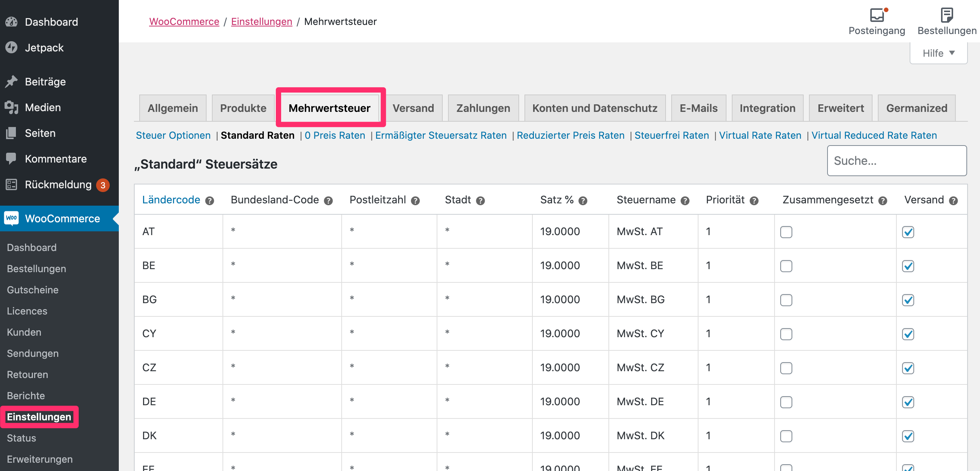Viewport: 980px width, 471px height.
Task: Click the Beiträge pin icon
Action: click(x=11, y=81)
